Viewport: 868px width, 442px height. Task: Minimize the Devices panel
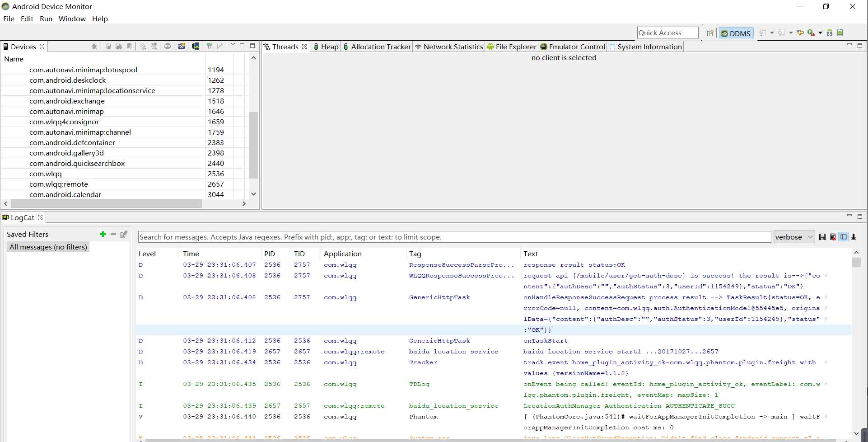242,45
